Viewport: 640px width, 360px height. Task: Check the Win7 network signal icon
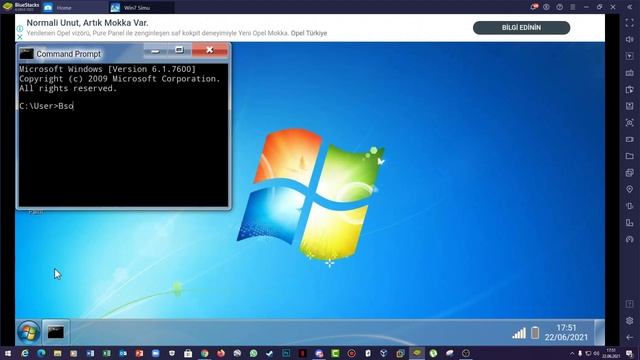coord(519,333)
